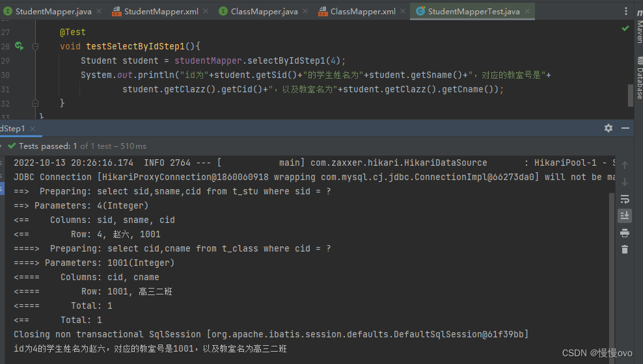
Task: Click green inspection checkmark in editor
Action: tap(625, 28)
